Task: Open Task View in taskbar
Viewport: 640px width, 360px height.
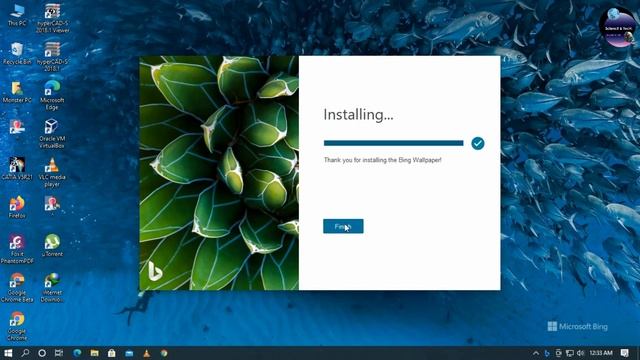Action: pos(59,353)
